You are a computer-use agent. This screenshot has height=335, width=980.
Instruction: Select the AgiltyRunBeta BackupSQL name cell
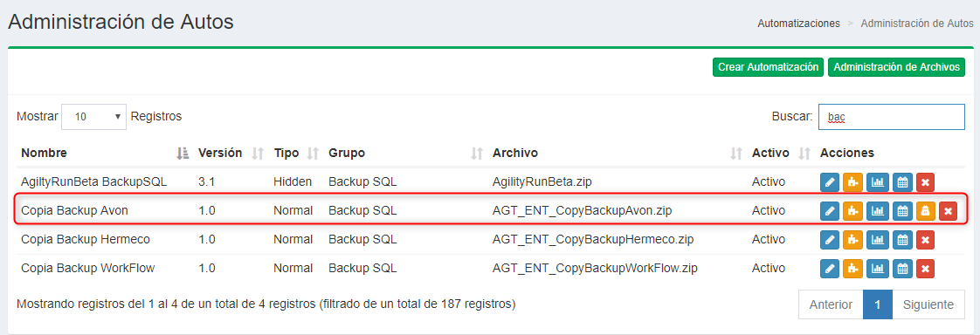click(93, 182)
